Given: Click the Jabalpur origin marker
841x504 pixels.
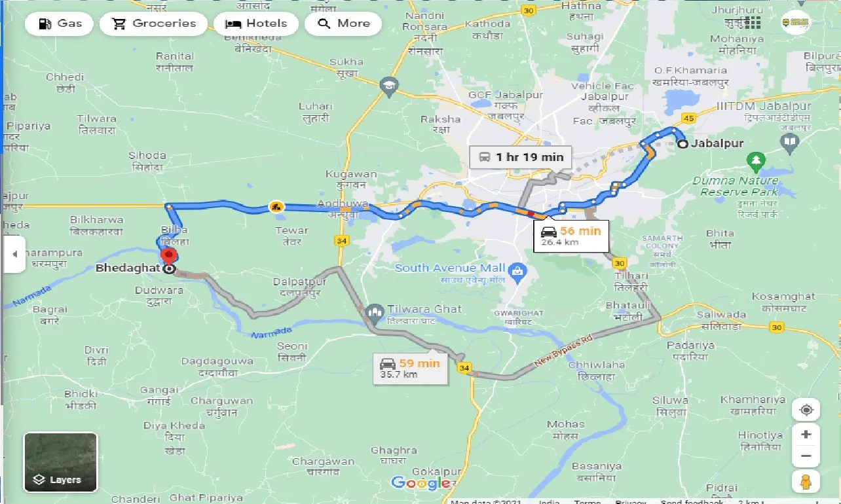Looking at the screenshot, I should [683, 144].
